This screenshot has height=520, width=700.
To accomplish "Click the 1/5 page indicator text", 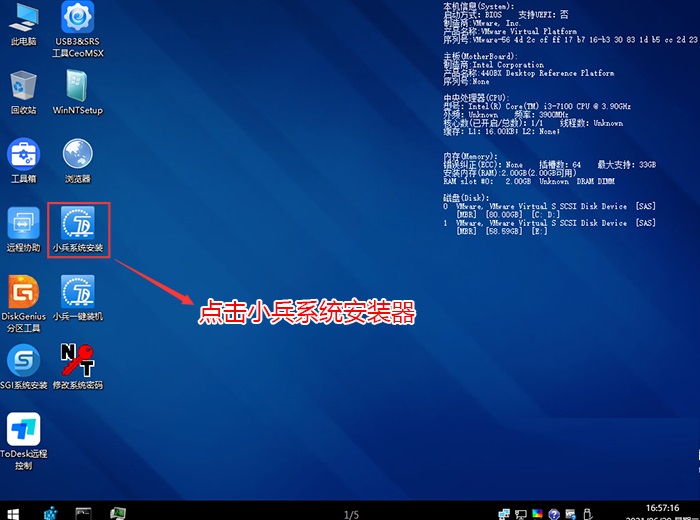I will point(351,515).
